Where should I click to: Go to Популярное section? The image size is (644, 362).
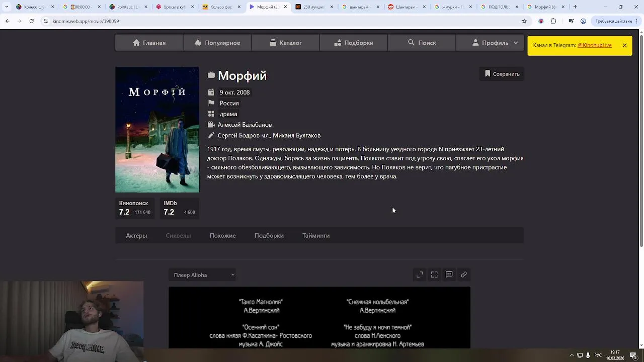(217, 43)
